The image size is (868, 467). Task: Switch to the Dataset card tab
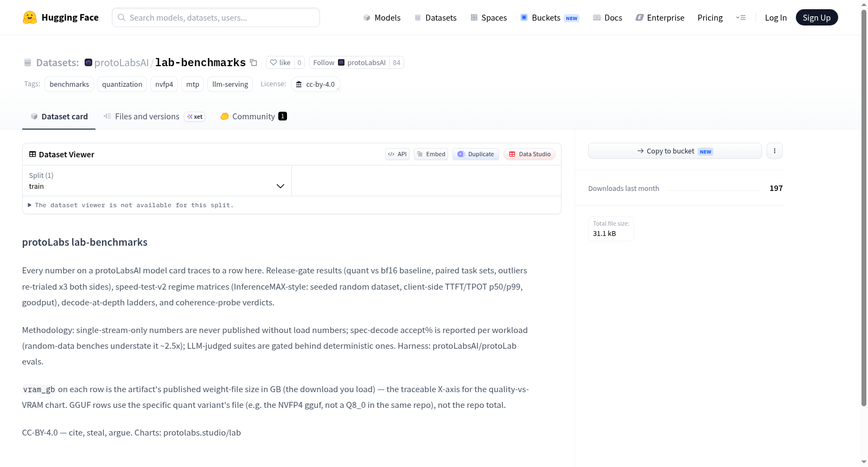[59, 116]
